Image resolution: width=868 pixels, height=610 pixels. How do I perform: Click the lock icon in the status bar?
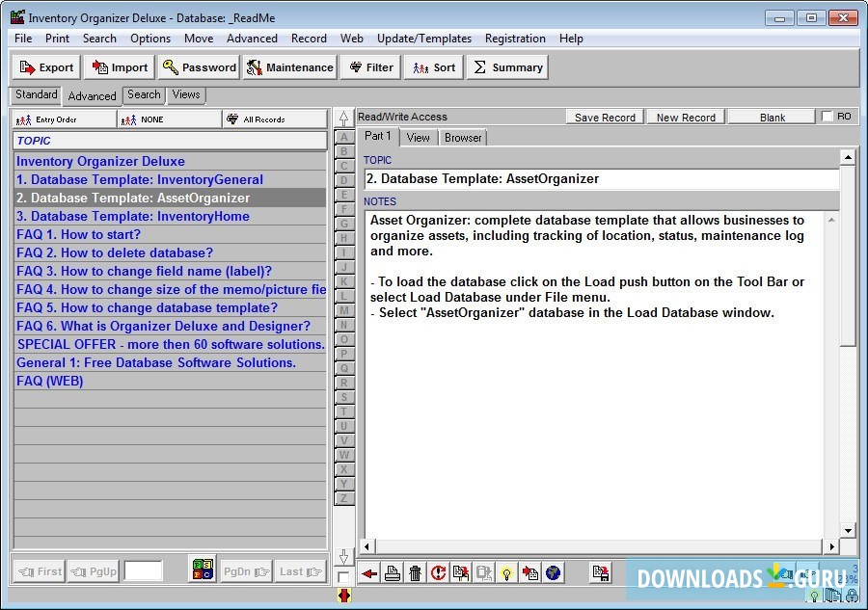click(854, 597)
